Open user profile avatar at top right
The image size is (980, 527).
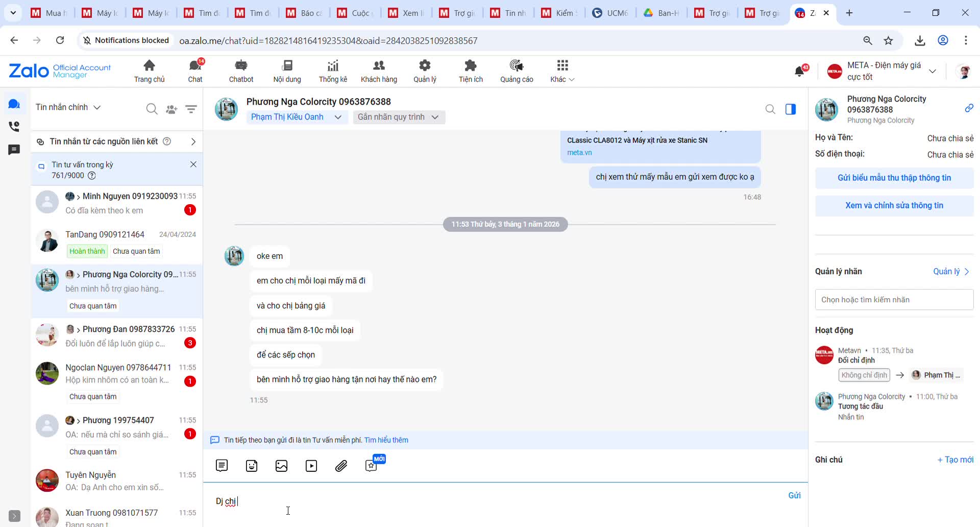964,71
